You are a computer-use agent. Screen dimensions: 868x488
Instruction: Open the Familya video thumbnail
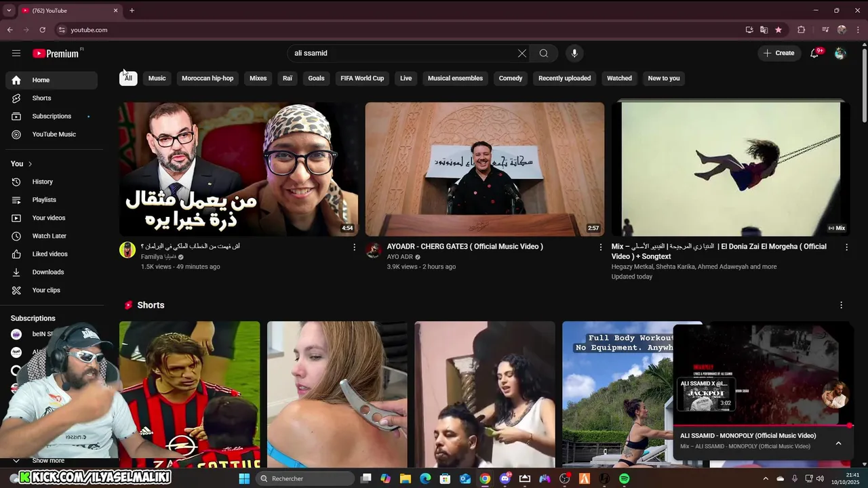click(239, 169)
